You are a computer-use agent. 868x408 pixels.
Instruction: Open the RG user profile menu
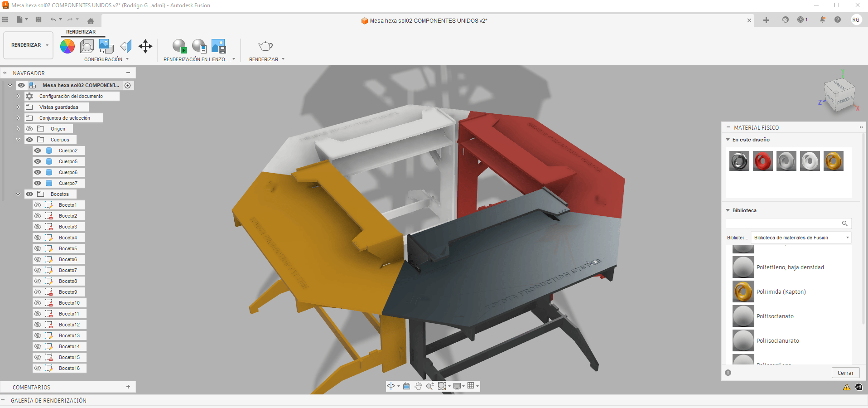(x=856, y=20)
